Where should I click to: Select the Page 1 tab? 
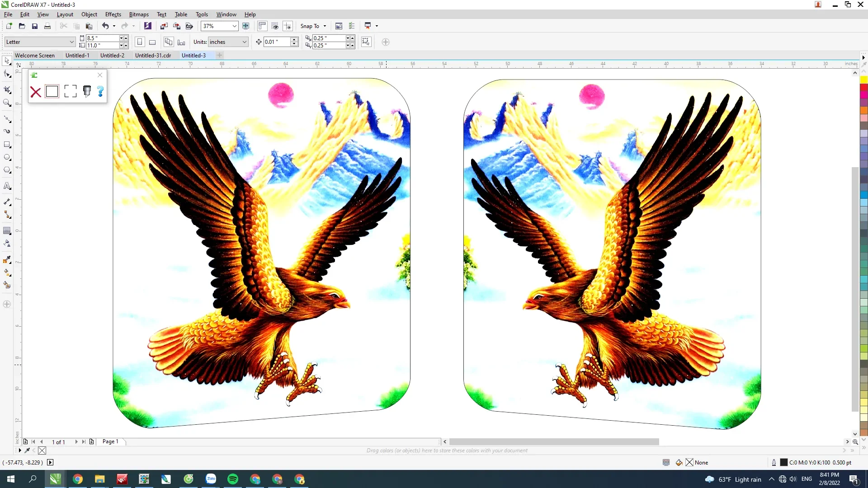coord(110,441)
